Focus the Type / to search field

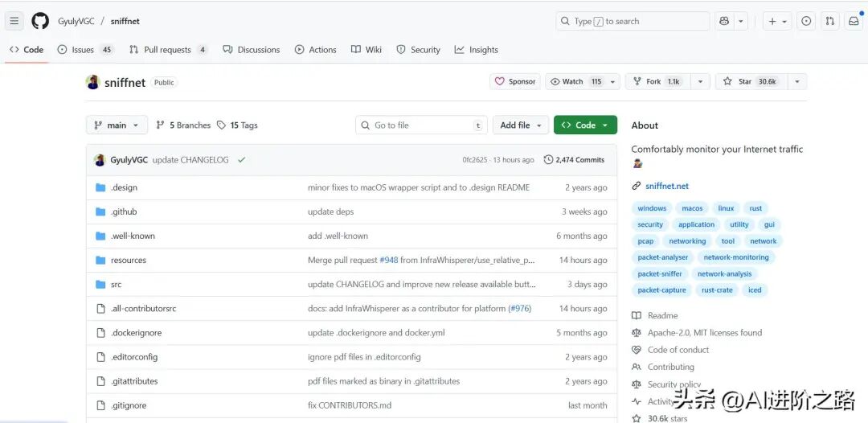[633, 21]
